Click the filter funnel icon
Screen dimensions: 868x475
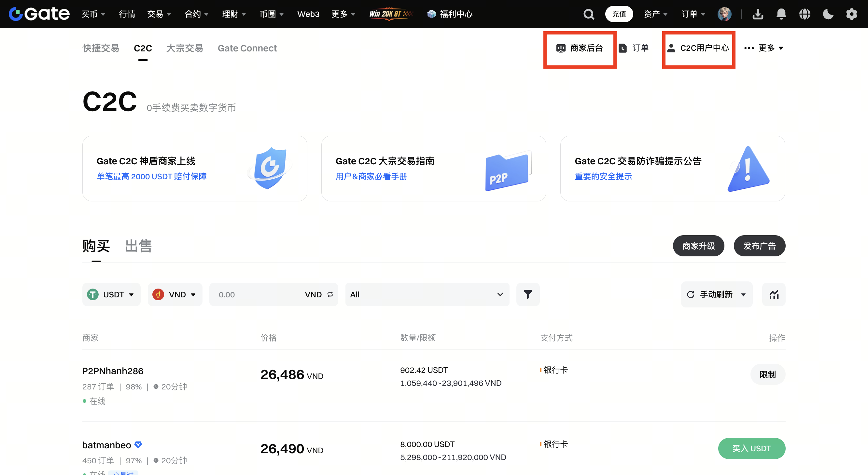(x=528, y=294)
